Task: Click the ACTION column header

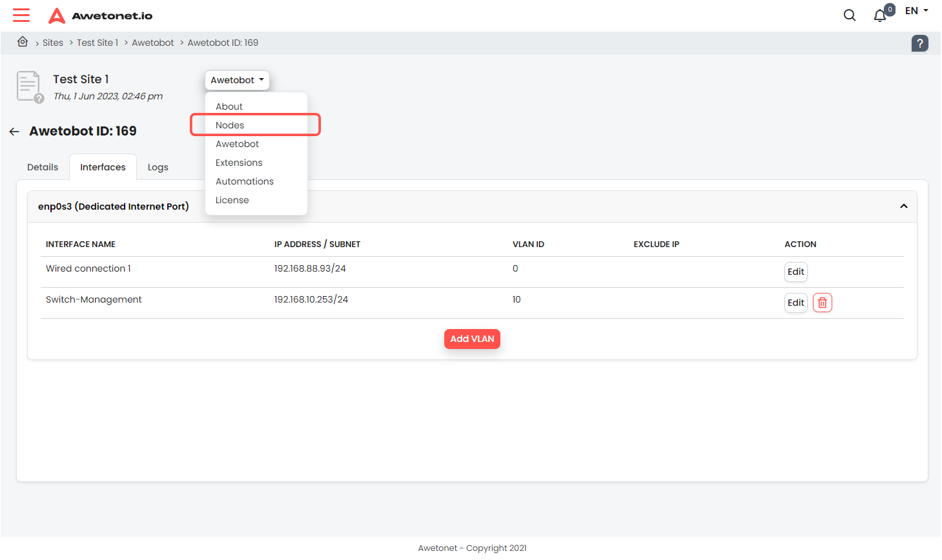Action: [x=800, y=244]
